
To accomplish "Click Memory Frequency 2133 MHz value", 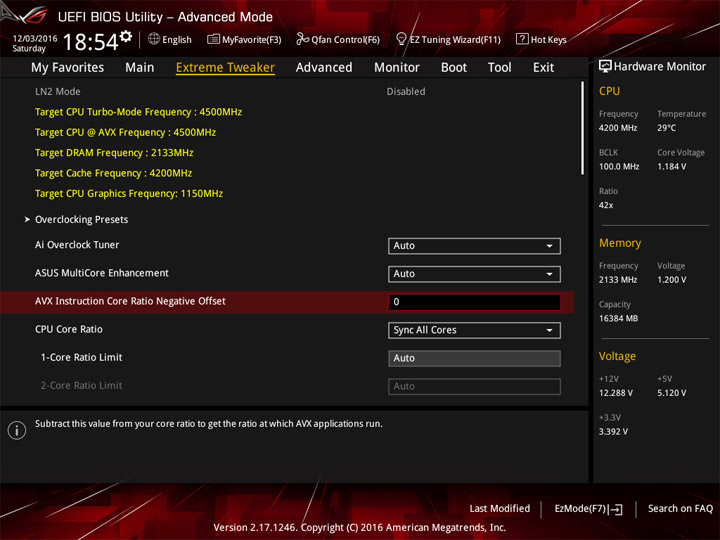I will coord(618,280).
